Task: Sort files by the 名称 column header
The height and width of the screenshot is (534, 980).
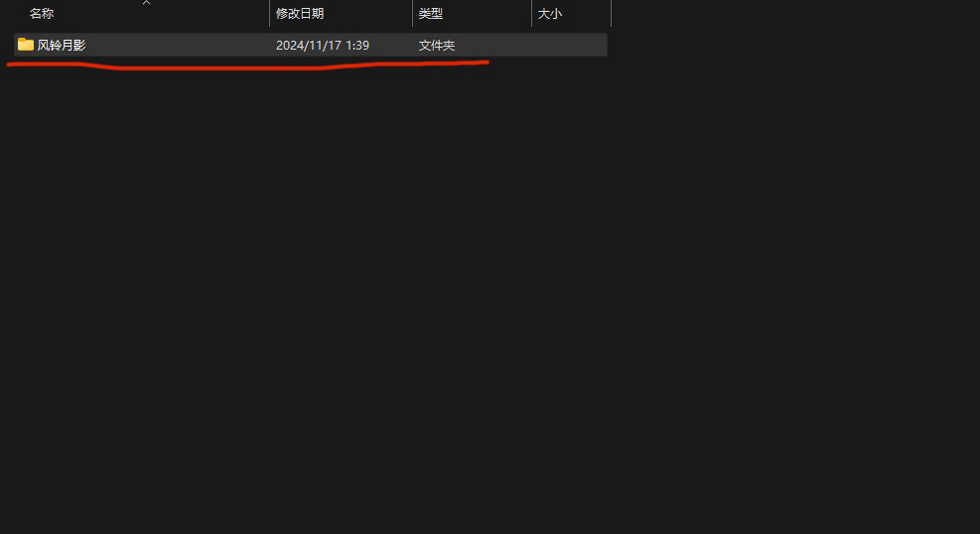Action: click(x=42, y=13)
